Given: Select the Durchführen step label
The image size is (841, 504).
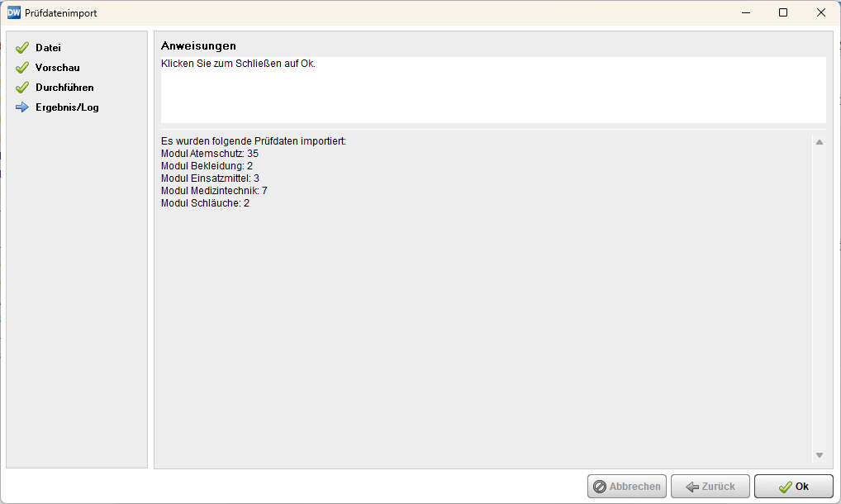Looking at the screenshot, I should [x=64, y=88].
